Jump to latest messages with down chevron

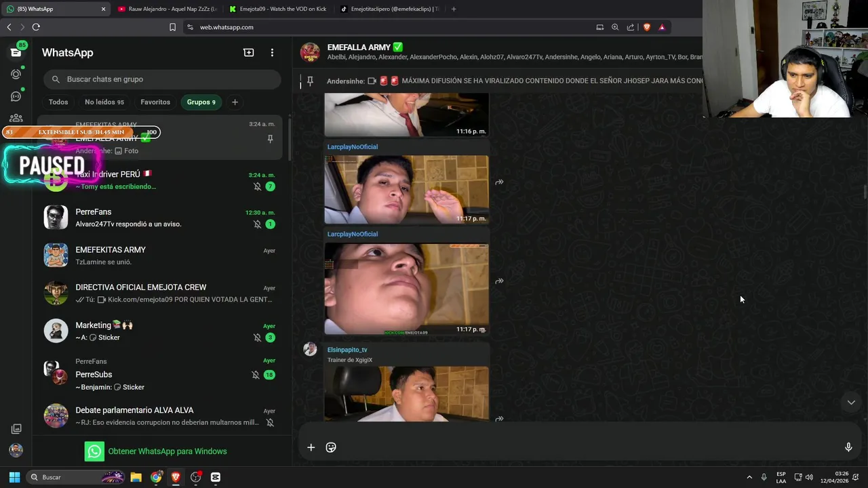point(851,403)
